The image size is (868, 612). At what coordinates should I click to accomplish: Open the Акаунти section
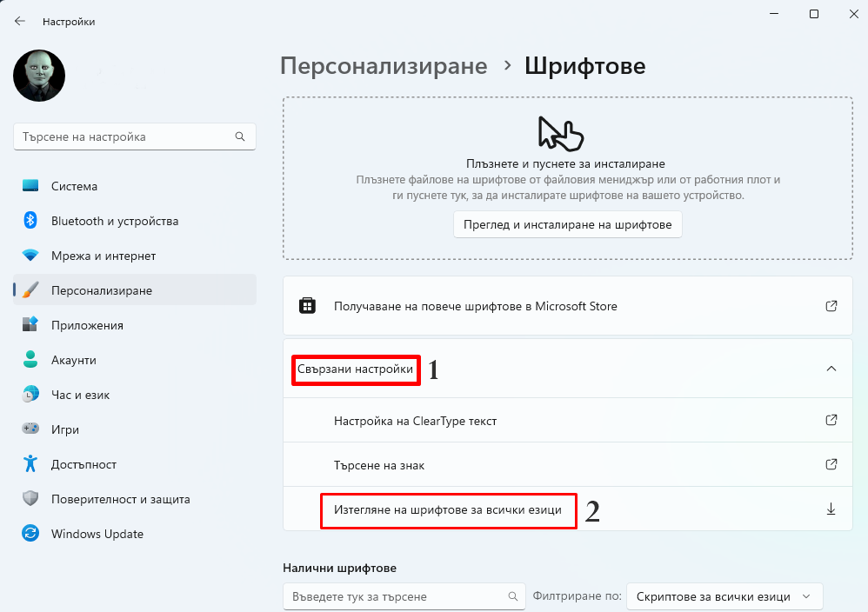[x=135, y=360]
